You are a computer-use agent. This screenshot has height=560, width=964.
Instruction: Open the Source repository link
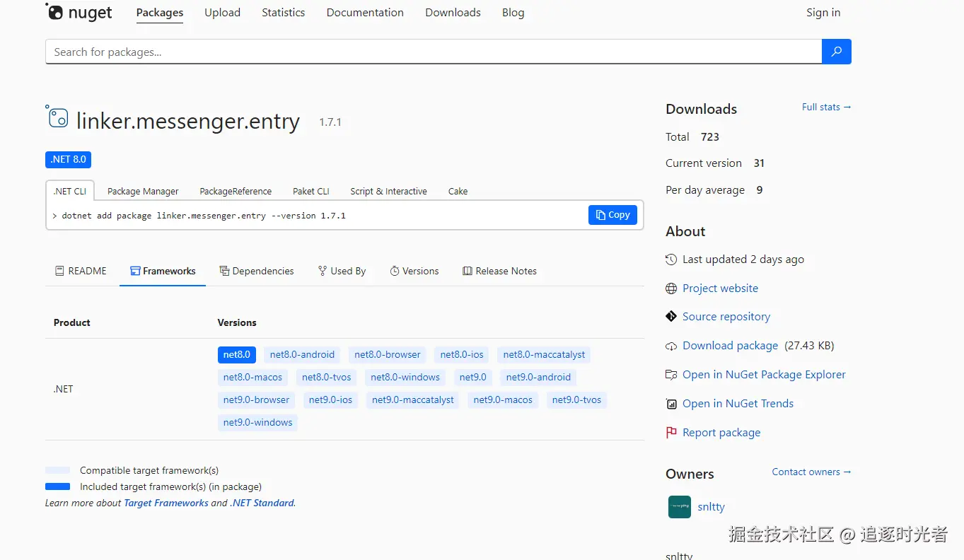pyautogui.click(x=726, y=317)
